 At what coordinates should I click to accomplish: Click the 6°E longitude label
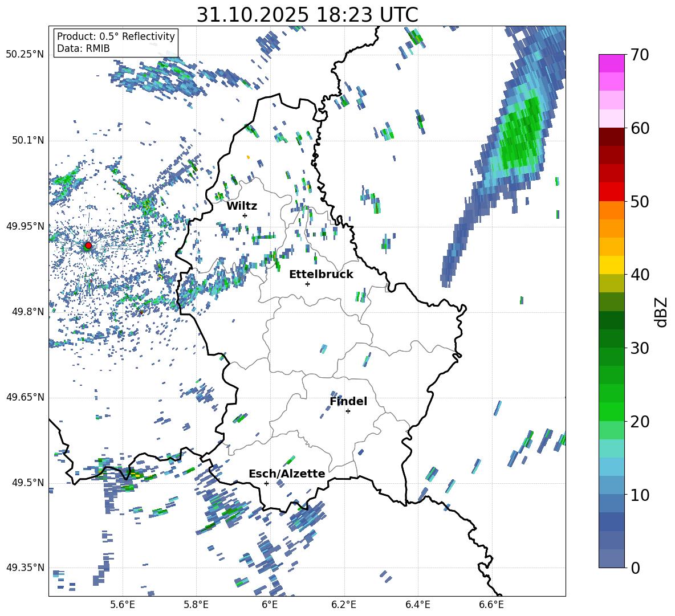tap(270, 605)
